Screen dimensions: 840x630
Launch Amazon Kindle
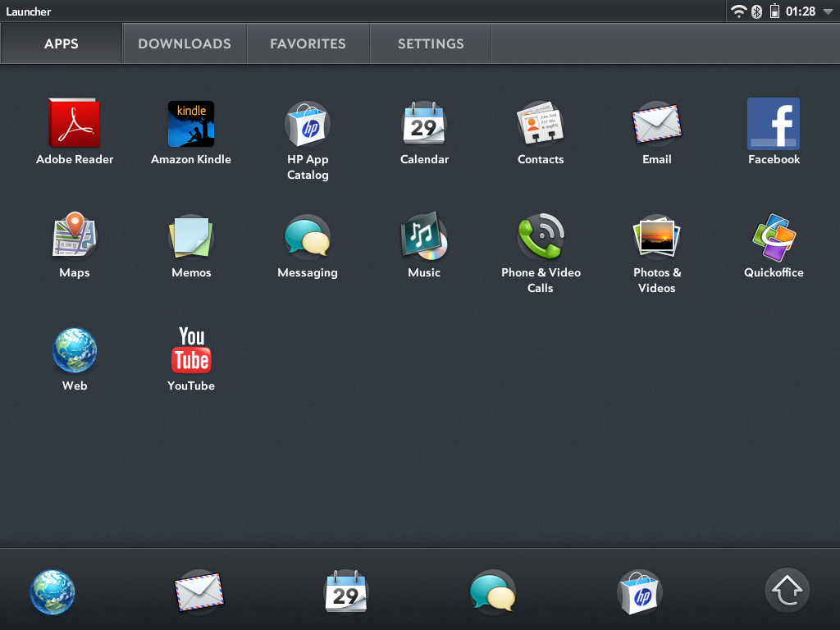191,124
